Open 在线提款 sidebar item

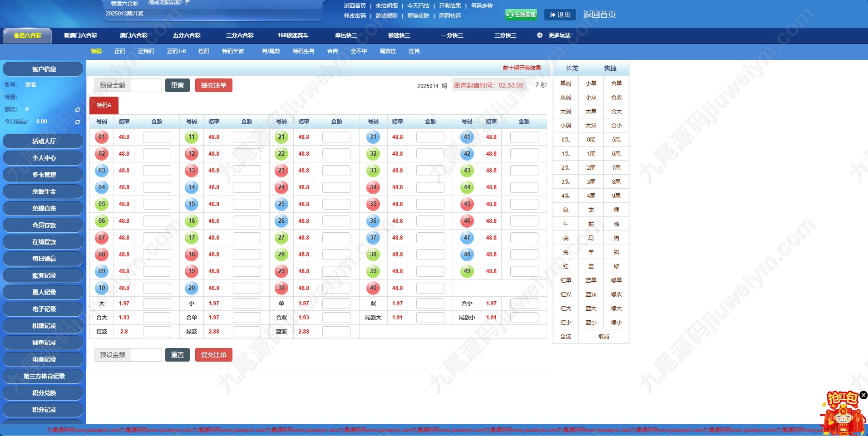44,242
